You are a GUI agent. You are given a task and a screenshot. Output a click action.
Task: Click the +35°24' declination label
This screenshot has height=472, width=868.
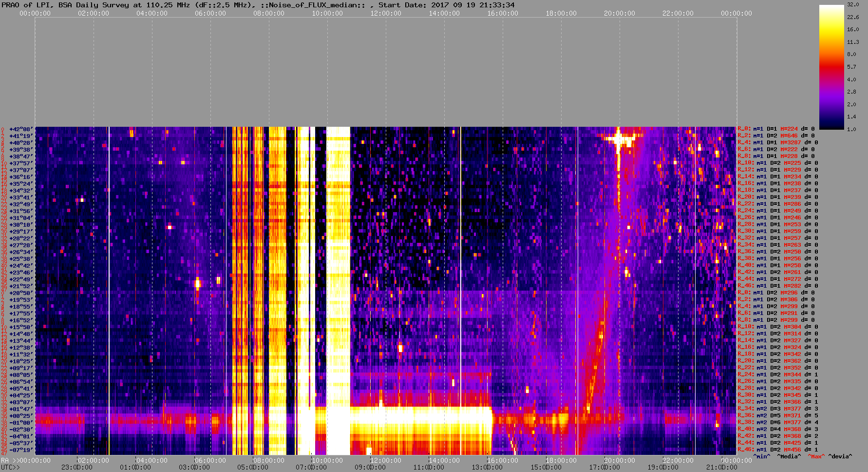click(21, 184)
